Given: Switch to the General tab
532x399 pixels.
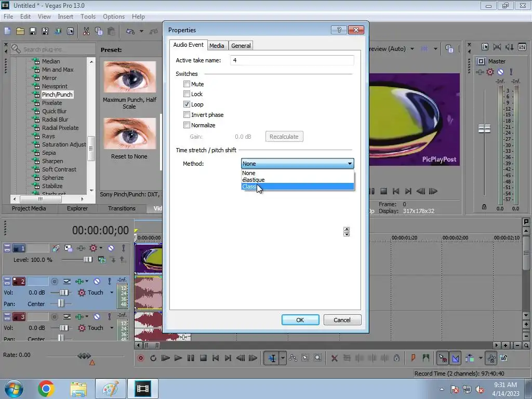Looking at the screenshot, I should click(x=241, y=46).
